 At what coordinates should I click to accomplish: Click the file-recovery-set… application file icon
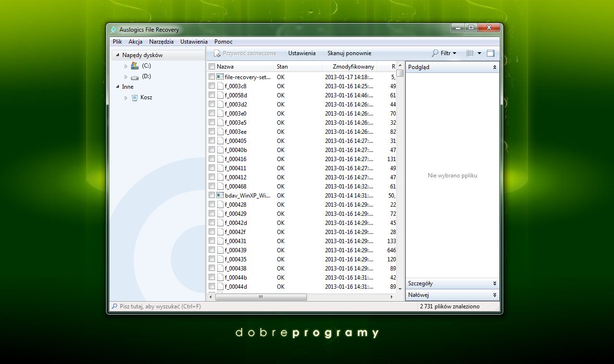coord(220,77)
